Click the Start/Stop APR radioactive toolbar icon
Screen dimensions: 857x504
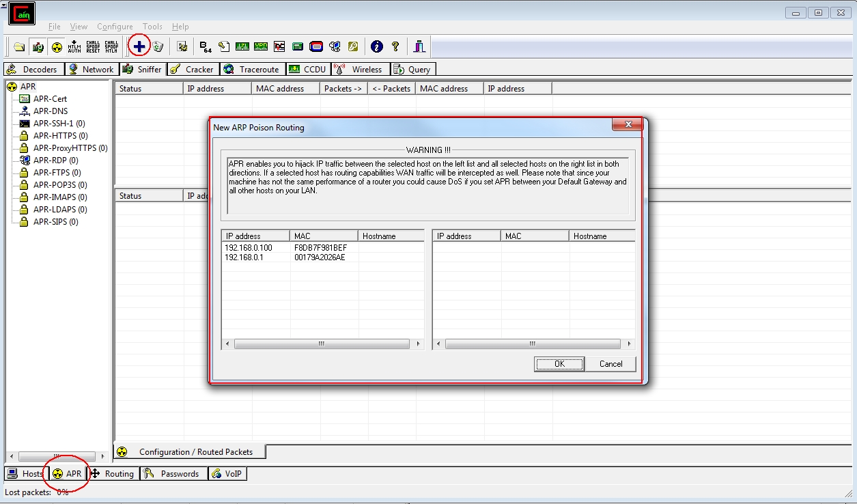click(x=57, y=46)
